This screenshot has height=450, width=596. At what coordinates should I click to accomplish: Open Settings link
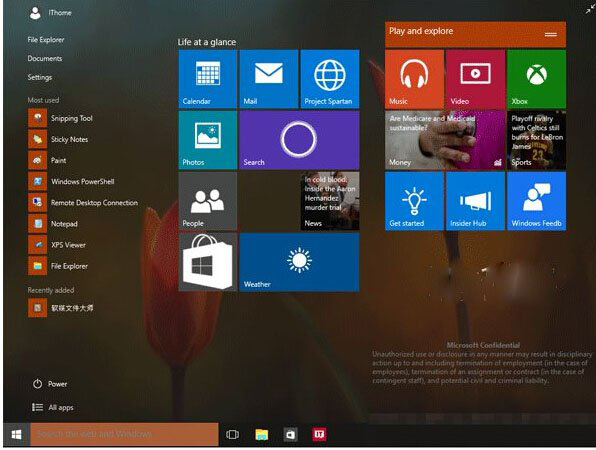(x=40, y=78)
